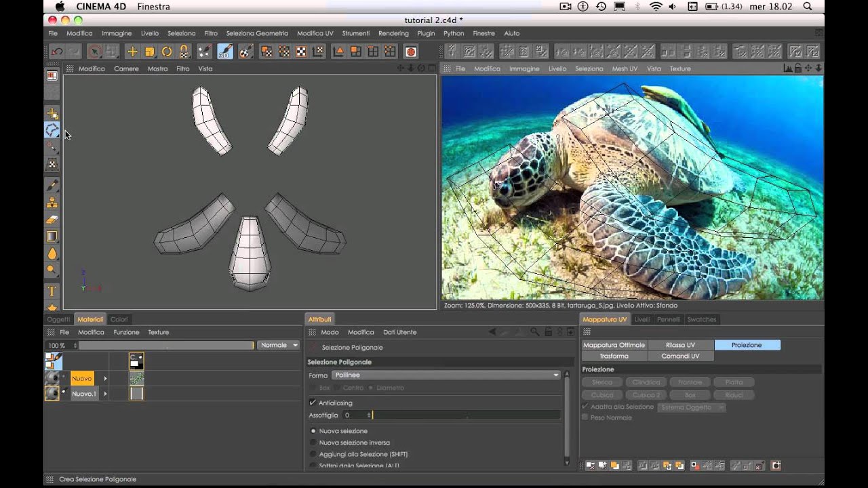Switch to the Livelli tab

(x=642, y=319)
